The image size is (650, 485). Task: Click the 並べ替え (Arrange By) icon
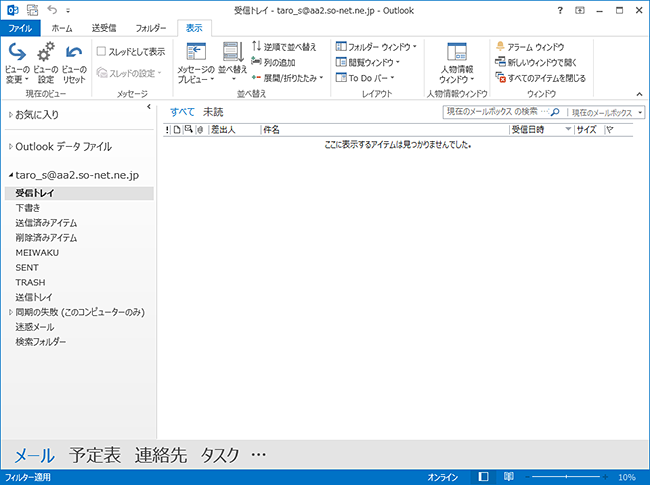click(233, 54)
